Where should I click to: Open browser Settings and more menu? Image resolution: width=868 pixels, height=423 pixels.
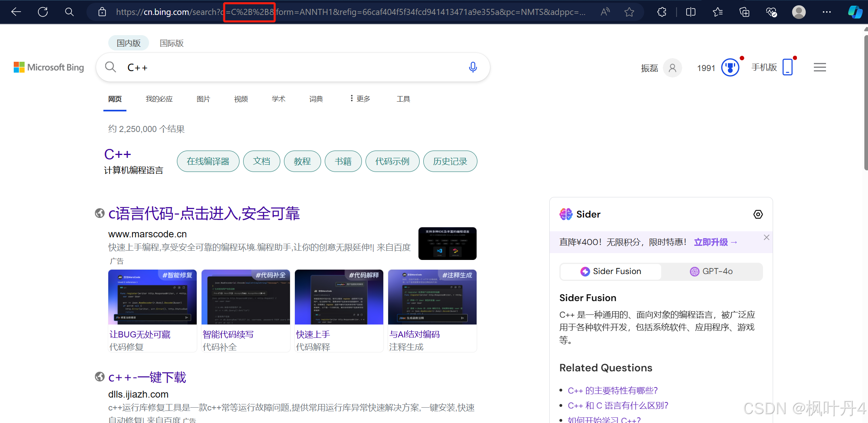827,12
